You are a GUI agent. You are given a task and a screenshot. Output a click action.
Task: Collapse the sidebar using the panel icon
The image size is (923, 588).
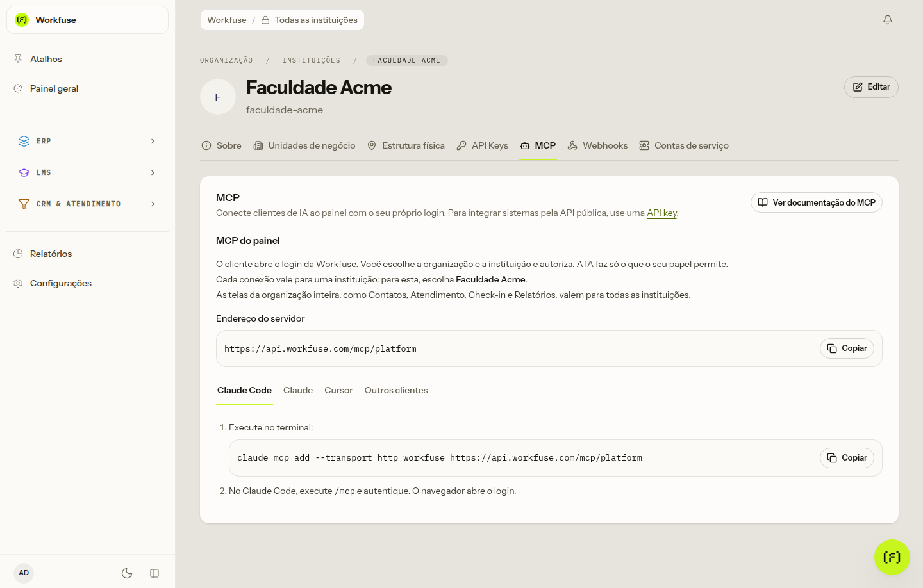pos(154,573)
